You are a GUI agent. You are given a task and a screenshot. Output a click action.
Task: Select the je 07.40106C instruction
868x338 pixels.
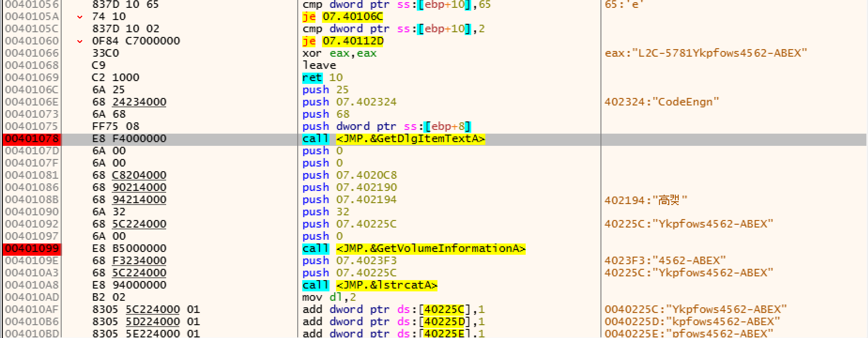click(343, 17)
